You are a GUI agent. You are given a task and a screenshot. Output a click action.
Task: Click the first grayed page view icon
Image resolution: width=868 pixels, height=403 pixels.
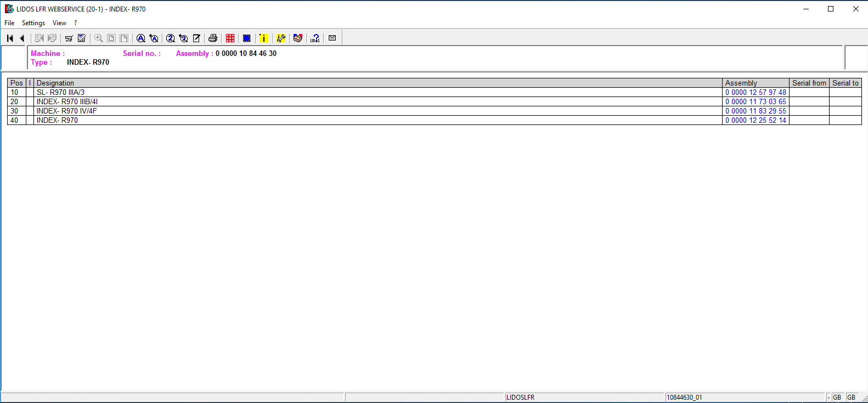pos(111,38)
